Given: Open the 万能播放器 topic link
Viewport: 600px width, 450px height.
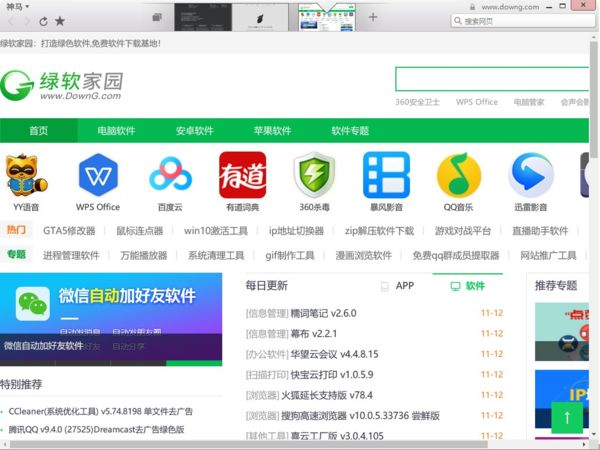Looking at the screenshot, I should (144, 255).
